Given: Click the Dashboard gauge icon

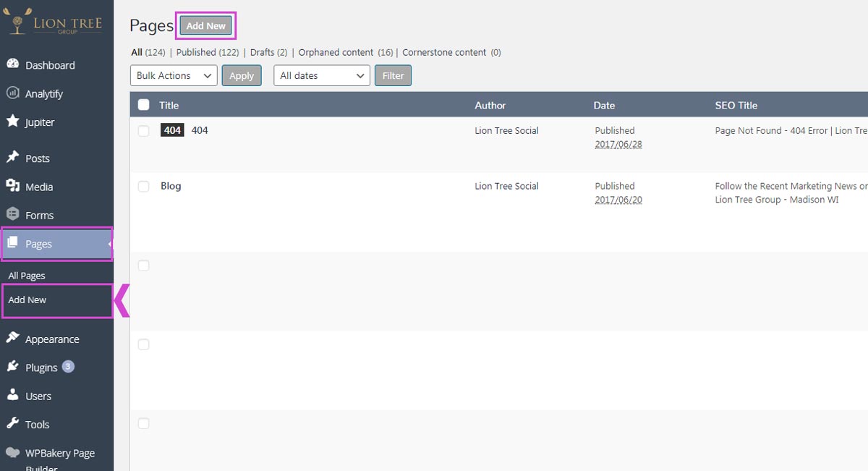Looking at the screenshot, I should click(x=12, y=64).
